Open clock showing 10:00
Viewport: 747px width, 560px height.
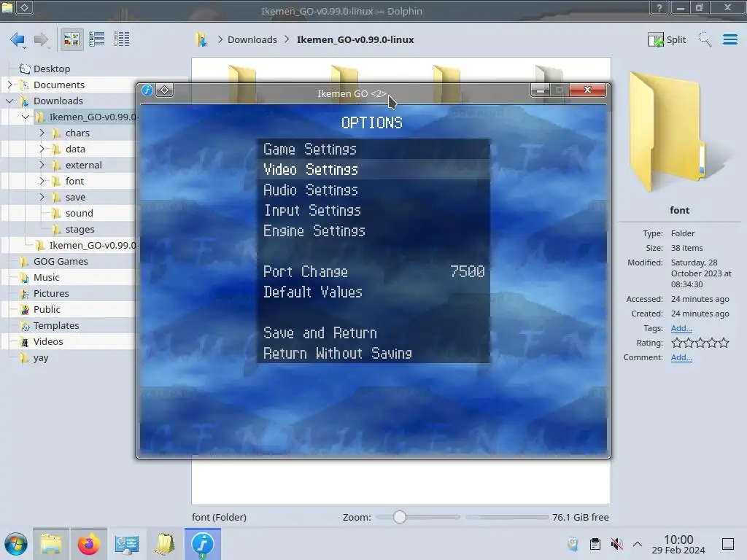pyautogui.click(x=678, y=544)
